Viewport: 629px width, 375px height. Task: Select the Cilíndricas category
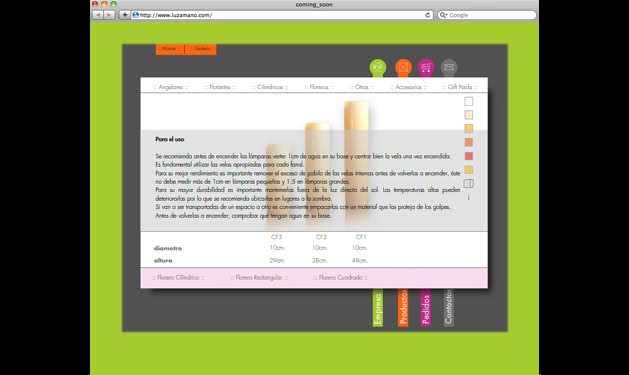pos(270,87)
